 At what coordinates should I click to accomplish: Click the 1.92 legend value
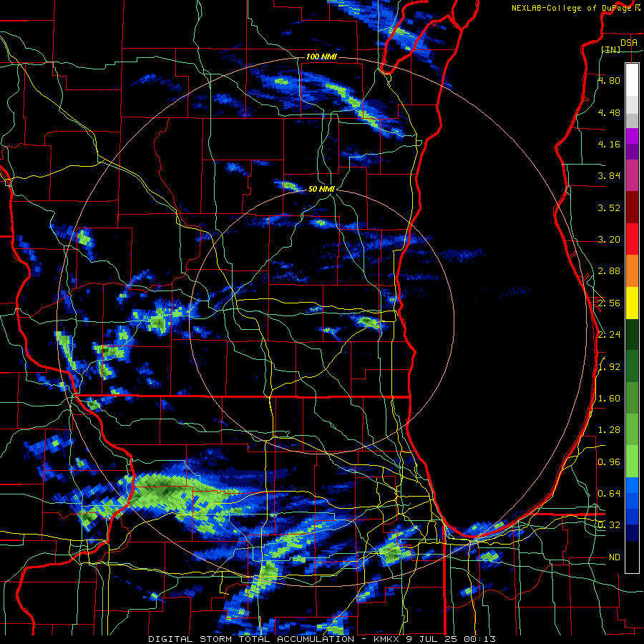[609, 367]
